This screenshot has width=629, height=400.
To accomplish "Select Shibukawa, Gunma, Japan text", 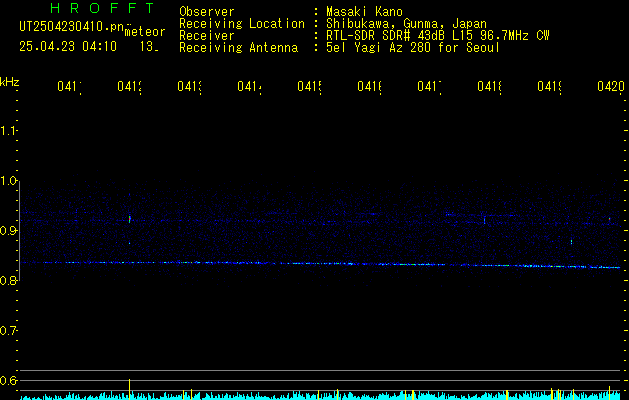I will click(x=406, y=24).
